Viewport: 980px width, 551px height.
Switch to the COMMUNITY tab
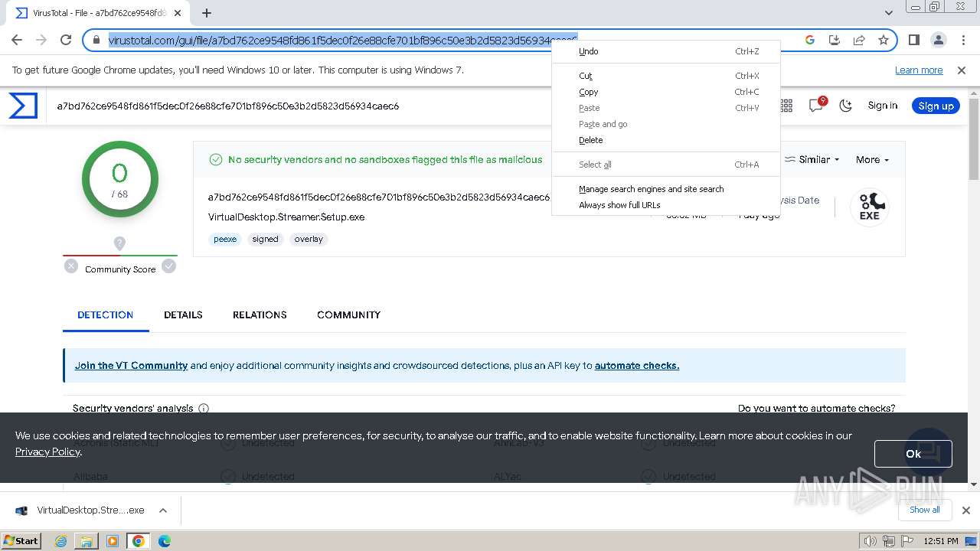[348, 315]
